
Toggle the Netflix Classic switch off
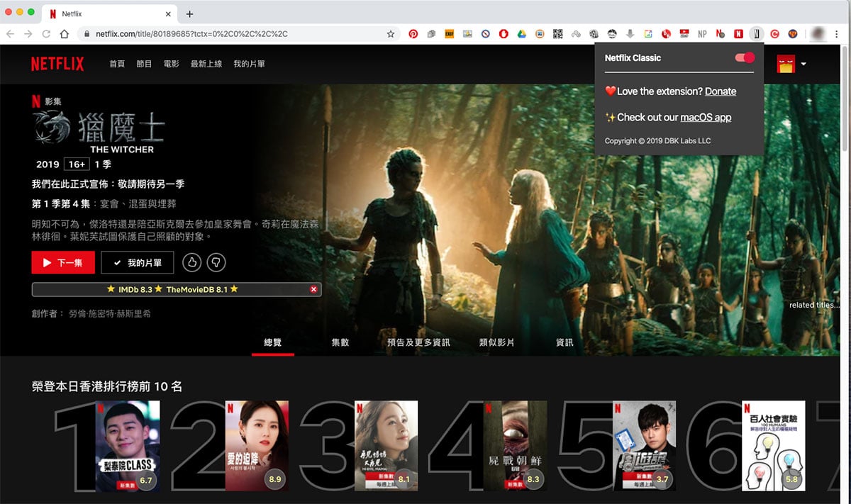(745, 57)
